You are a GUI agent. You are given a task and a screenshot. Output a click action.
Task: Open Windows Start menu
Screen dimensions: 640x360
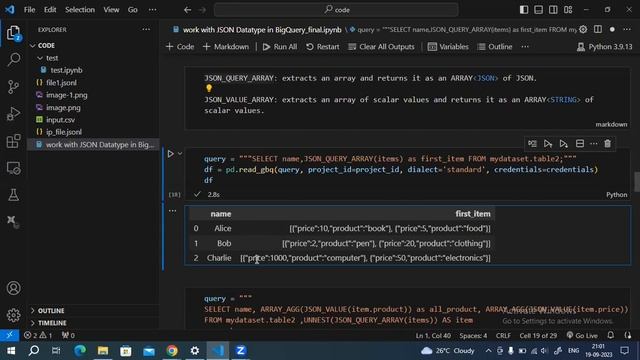[x=11, y=351]
